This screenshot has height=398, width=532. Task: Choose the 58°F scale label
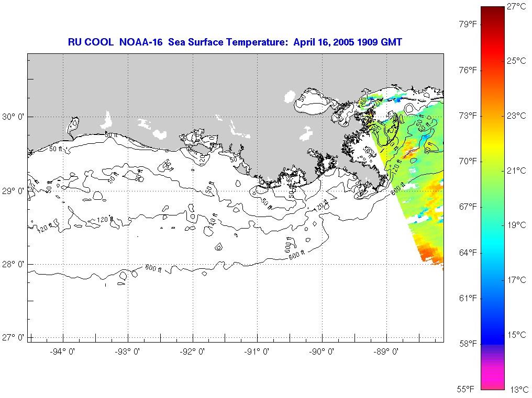click(468, 344)
